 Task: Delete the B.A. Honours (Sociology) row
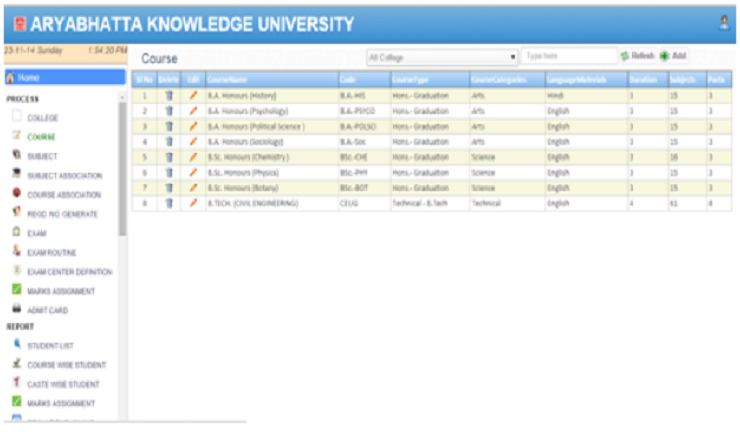[169, 142]
